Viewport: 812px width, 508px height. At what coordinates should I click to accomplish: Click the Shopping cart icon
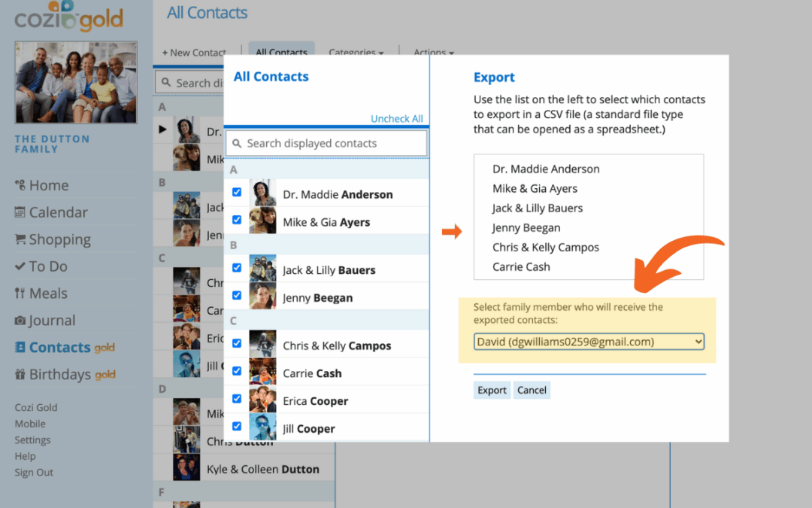click(x=20, y=239)
